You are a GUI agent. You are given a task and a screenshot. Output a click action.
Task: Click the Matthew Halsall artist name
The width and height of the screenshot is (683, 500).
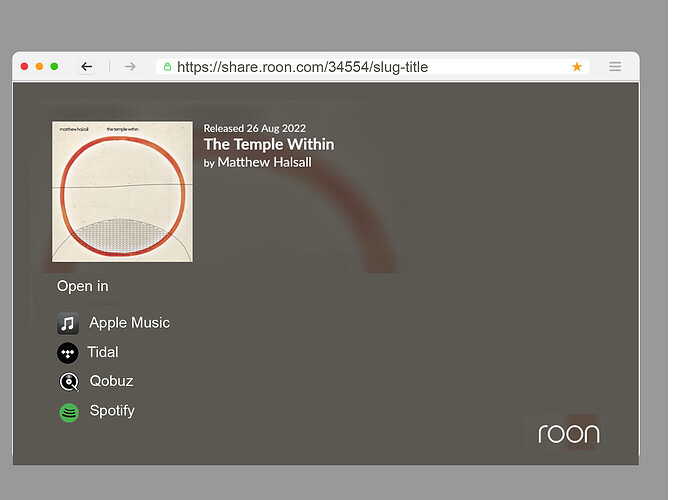click(x=264, y=162)
